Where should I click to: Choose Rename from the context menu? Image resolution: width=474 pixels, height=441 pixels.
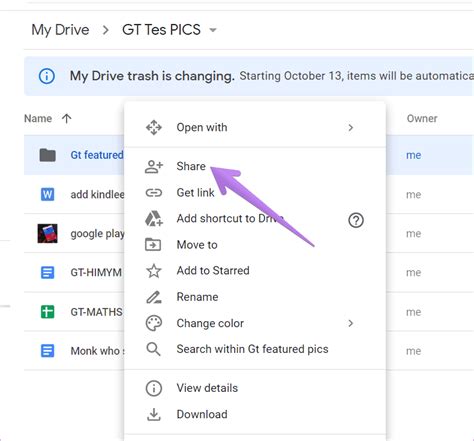(255, 297)
